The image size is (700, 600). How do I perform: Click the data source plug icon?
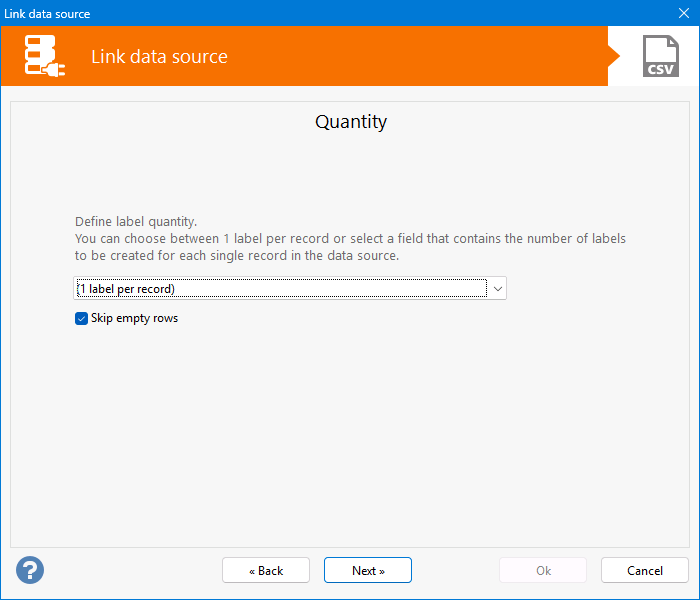45,56
